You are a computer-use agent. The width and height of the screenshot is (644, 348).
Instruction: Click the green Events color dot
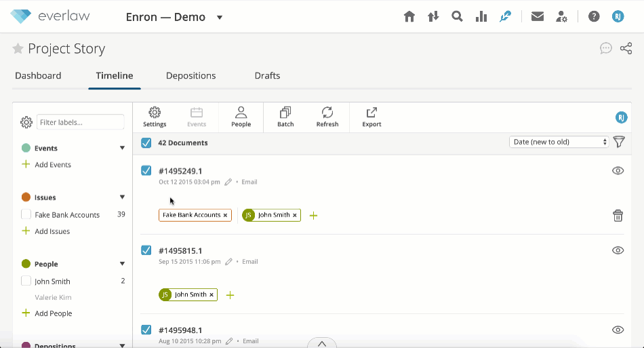[x=26, y=148]
